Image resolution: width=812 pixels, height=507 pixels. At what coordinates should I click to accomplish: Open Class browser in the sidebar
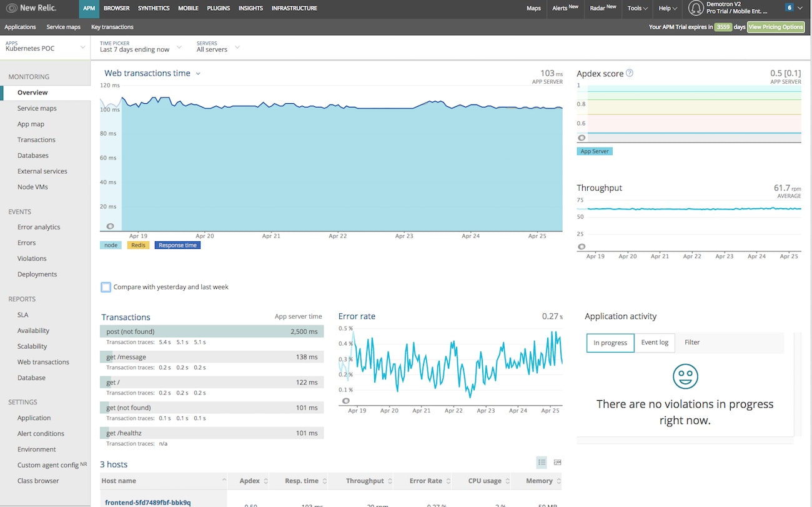(x=38, y=481)
